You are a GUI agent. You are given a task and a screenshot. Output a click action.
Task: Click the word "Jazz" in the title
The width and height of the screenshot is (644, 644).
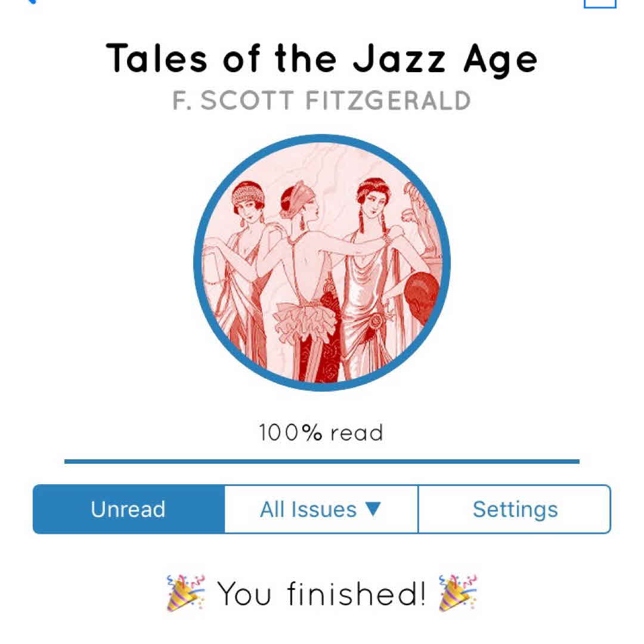point(399,60)
